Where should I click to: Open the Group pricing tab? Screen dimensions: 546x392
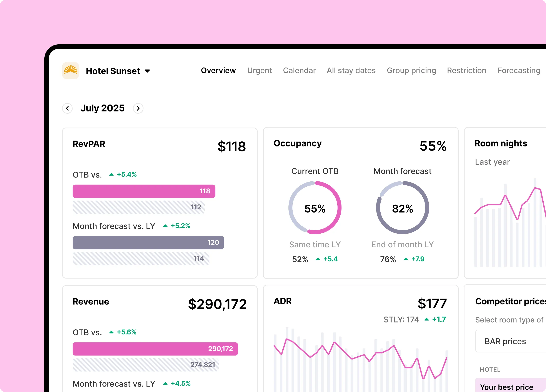(x=411, y=70)
